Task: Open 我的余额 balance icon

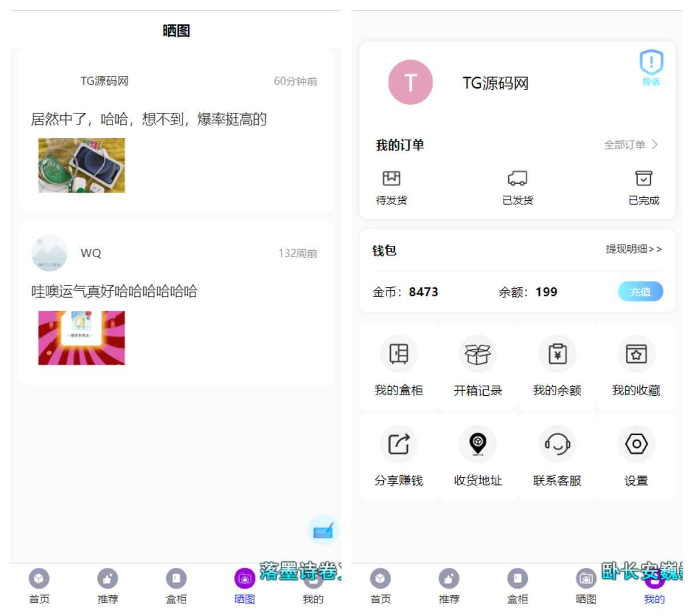Action: pos(557,355)
